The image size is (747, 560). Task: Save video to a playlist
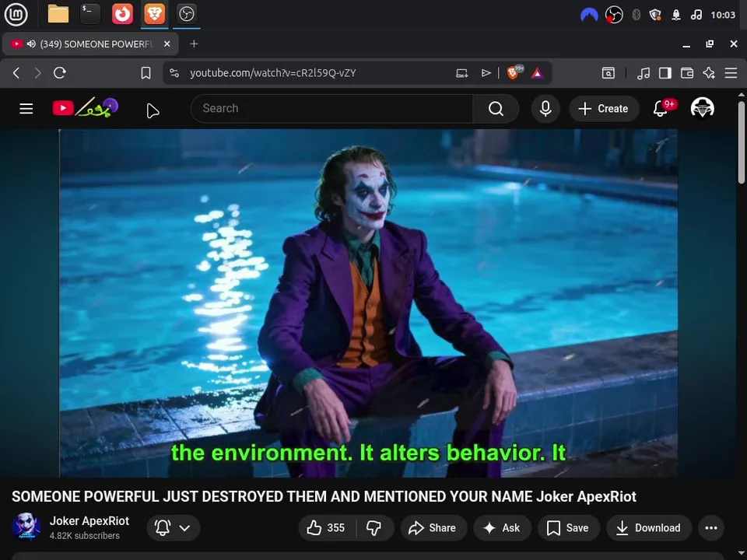568,527
